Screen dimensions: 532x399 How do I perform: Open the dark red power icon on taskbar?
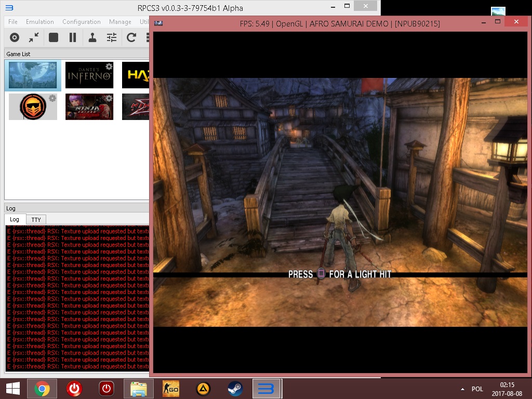106,389
